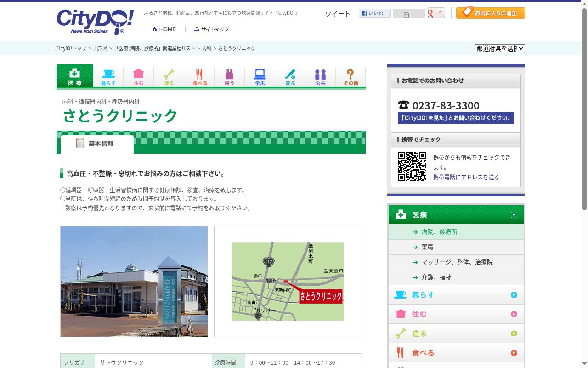This screenshot has width=588, height=368.
Task: Expand the 食べる sidebar section arrow
Action: [514, 353]
